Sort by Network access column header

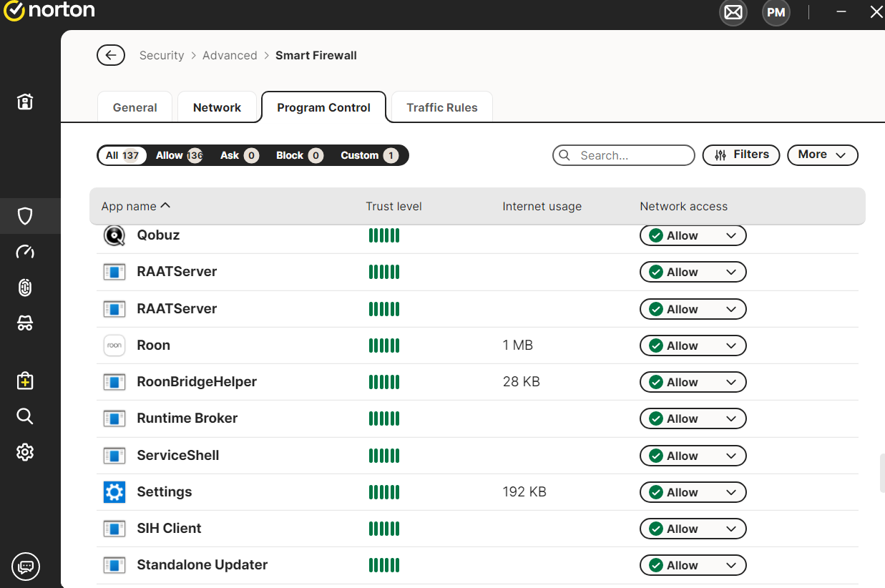[x=683, y=206]
